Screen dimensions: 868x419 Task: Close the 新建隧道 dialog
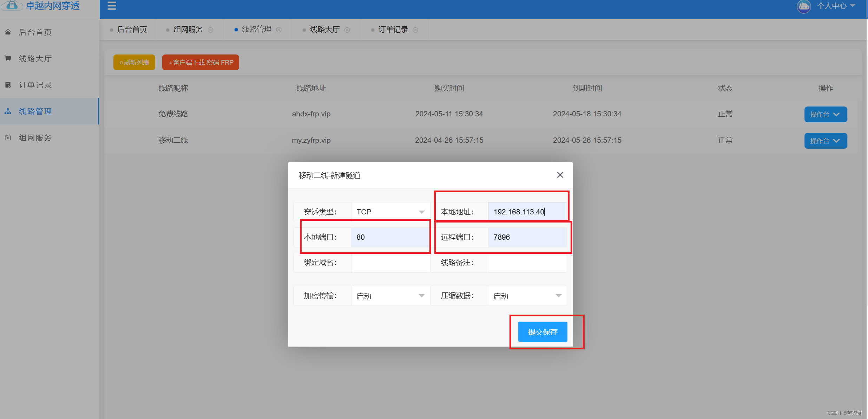click(560, 175)
